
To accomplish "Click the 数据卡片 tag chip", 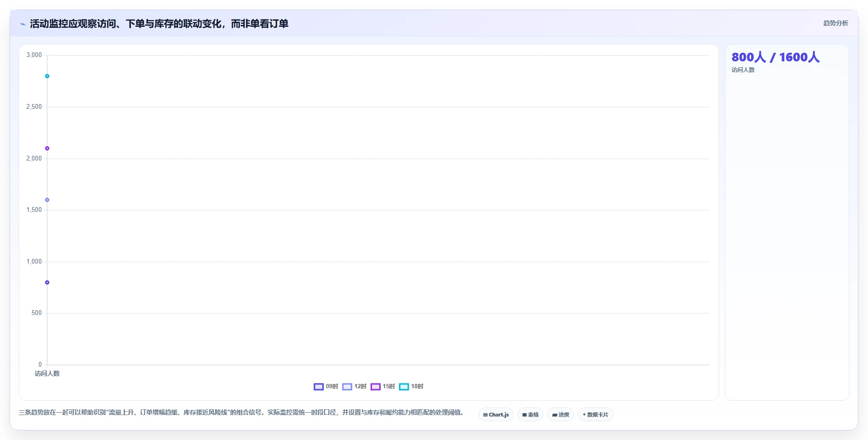I will tap(596, 415).
